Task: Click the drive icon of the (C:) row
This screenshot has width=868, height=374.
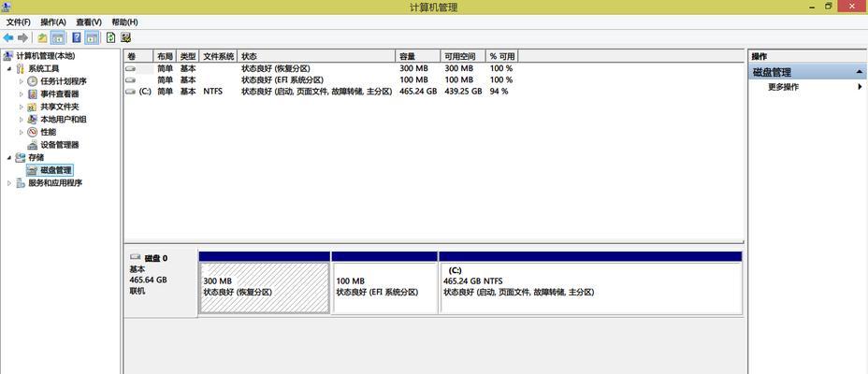Action: pyautogui.click(x=131, y=92)
